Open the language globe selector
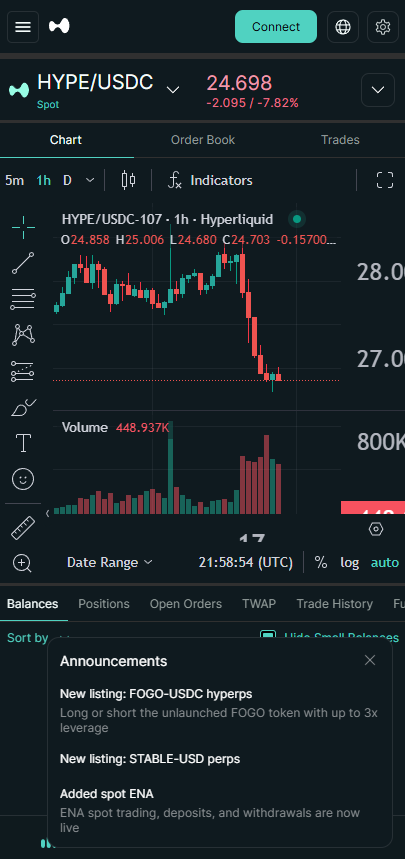The height and width of the screenshot is (859, 405). 343,27
